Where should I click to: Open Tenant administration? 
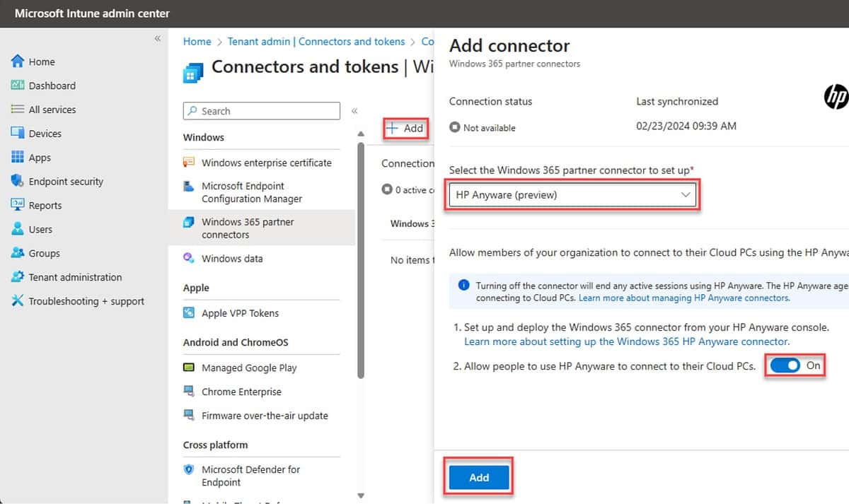pyautogui.click(x=18, y=277)
